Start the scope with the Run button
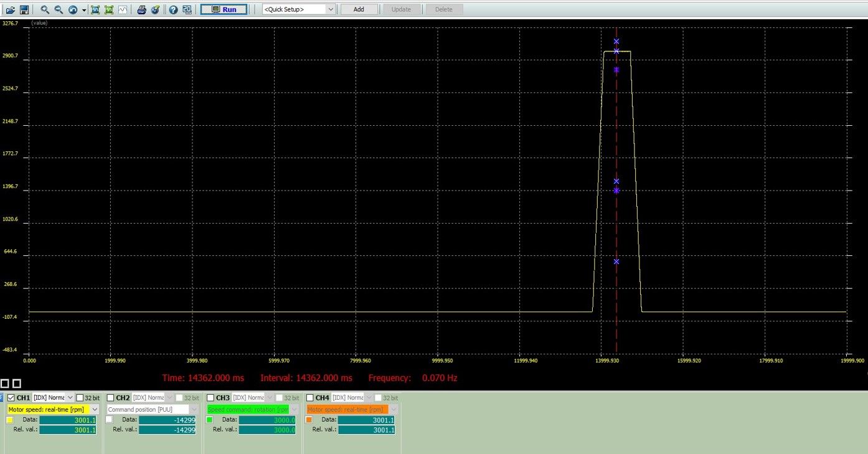The width and height of the screenshot is (868, 454). pos(224,9)
